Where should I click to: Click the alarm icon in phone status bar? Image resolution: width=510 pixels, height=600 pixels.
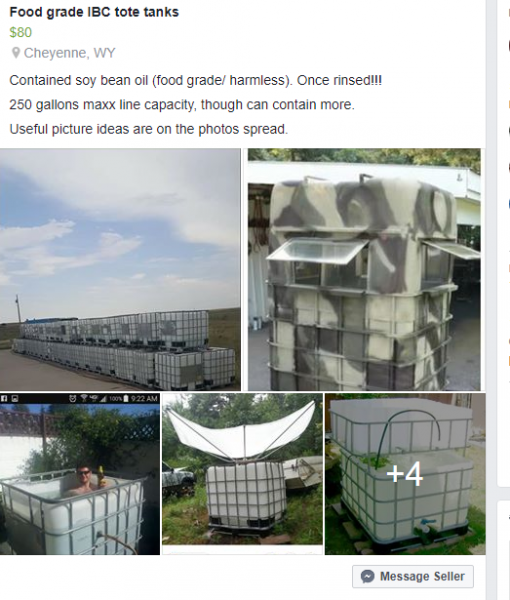(x=72, y=398)
